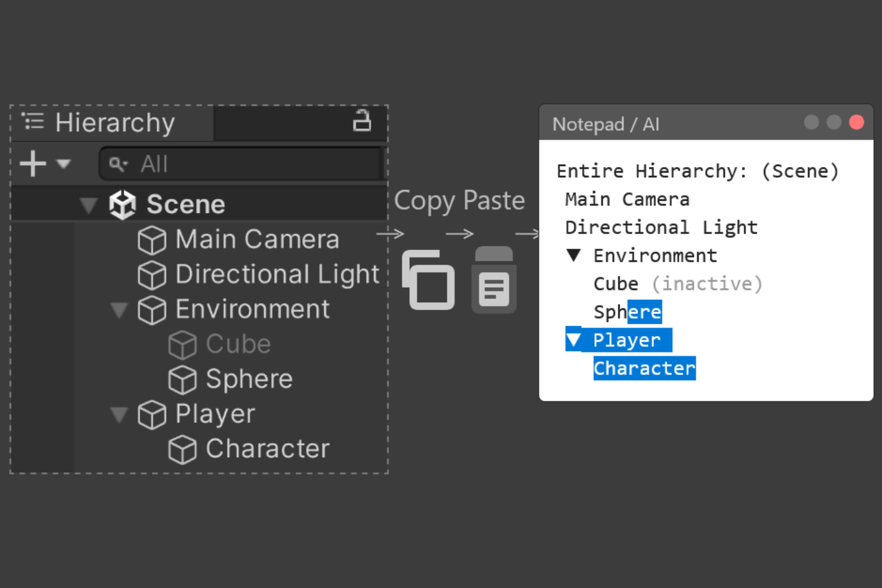The image size is (882, 588).
Task: Click inside the Hierarchy search field
Action: pos(249,164)
